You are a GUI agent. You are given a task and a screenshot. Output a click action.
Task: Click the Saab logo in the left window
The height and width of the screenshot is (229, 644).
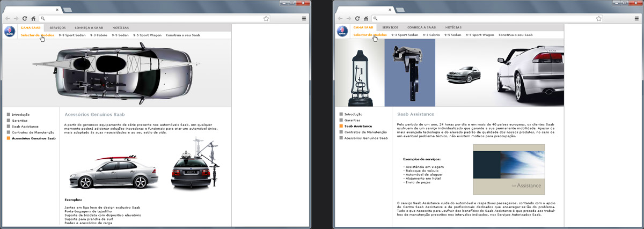(x=10, y=31)
